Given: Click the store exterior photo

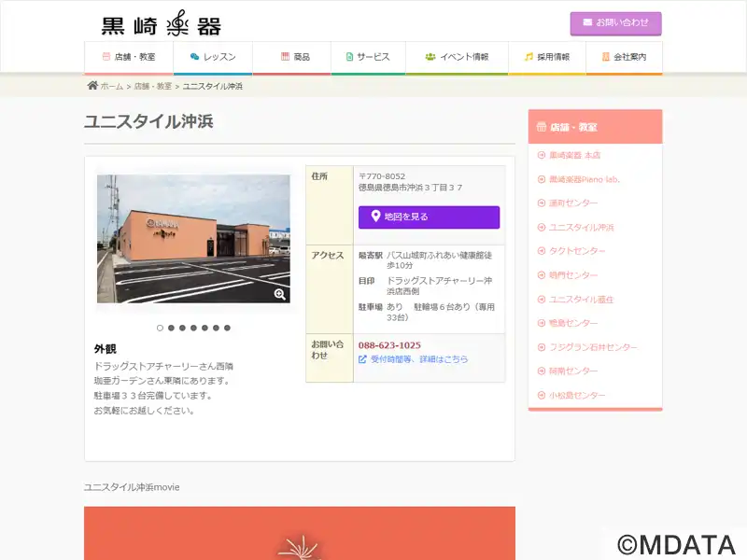Looking at the screenshot, I should coord(193,238).
